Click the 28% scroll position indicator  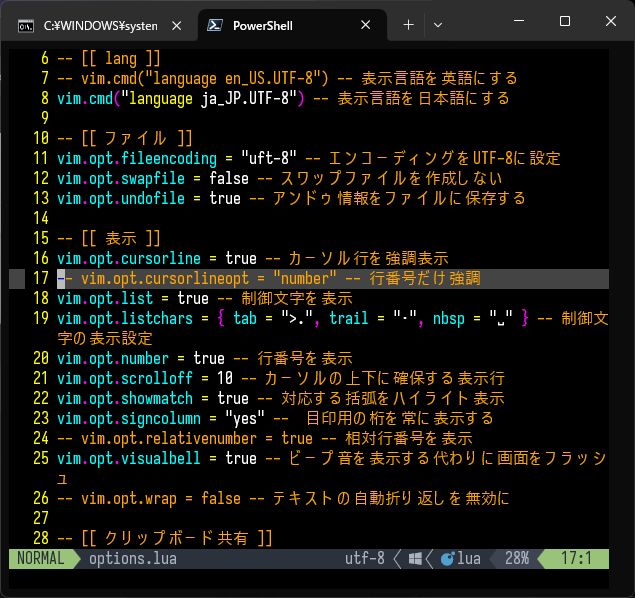pyautogui.click(x=516, y=559)
